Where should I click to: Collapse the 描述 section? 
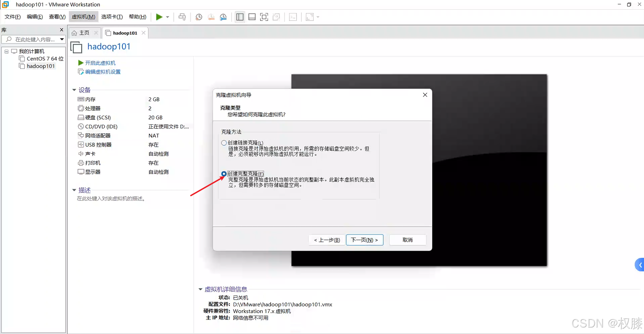pos(74,190)
